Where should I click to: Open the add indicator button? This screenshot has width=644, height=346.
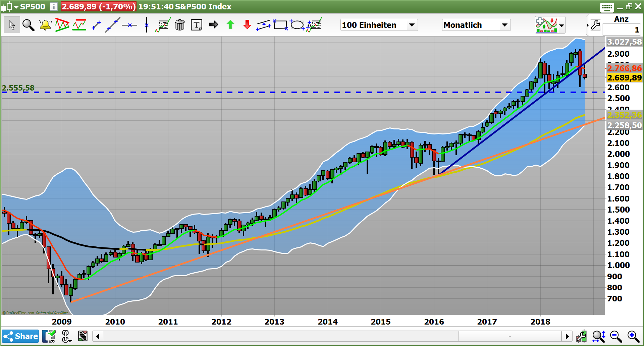pos(546,25)
